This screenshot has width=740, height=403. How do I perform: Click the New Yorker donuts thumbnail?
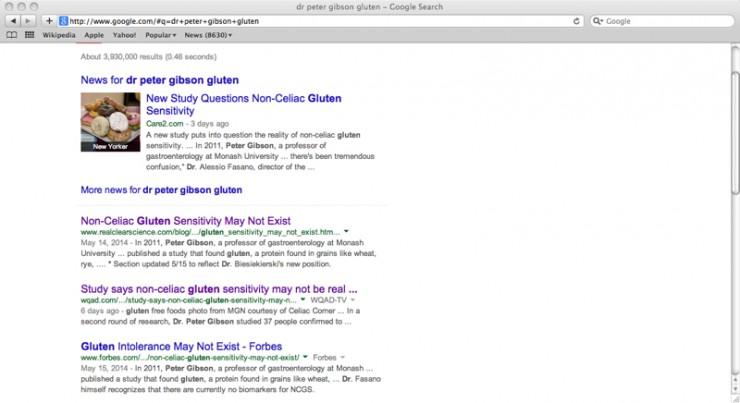click(110, 122)
